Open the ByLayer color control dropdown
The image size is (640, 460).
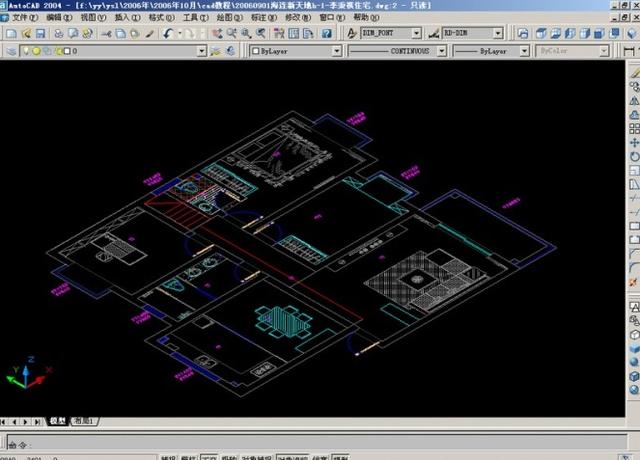tap(337, 51)
